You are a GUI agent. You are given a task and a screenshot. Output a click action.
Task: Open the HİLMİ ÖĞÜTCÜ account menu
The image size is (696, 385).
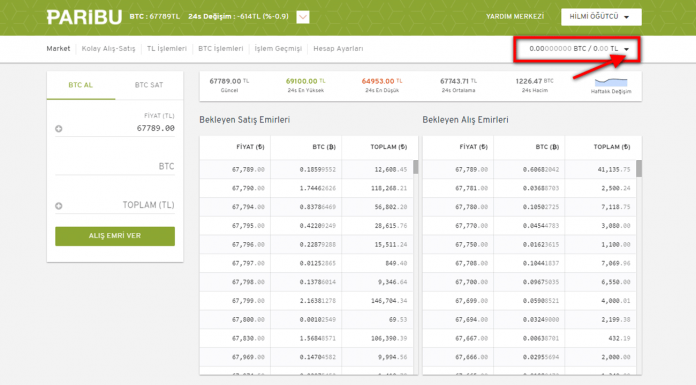[x=601, y=17]
